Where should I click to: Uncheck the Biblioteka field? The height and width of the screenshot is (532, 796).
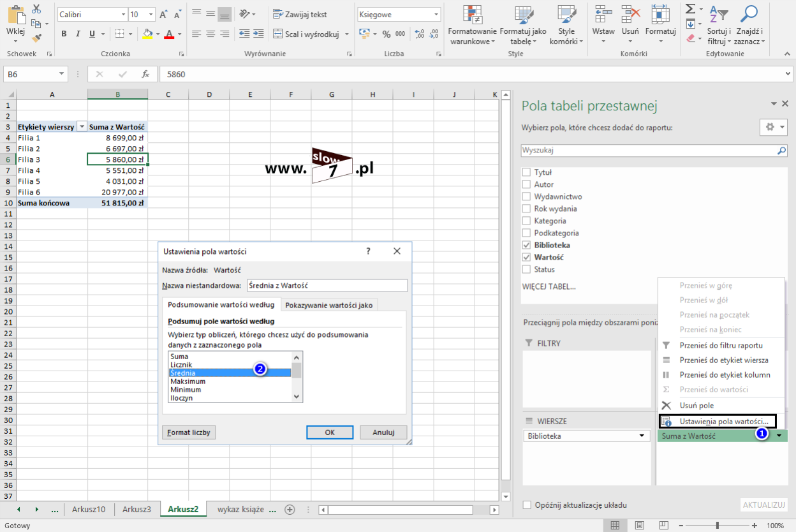tap(526, 245)
